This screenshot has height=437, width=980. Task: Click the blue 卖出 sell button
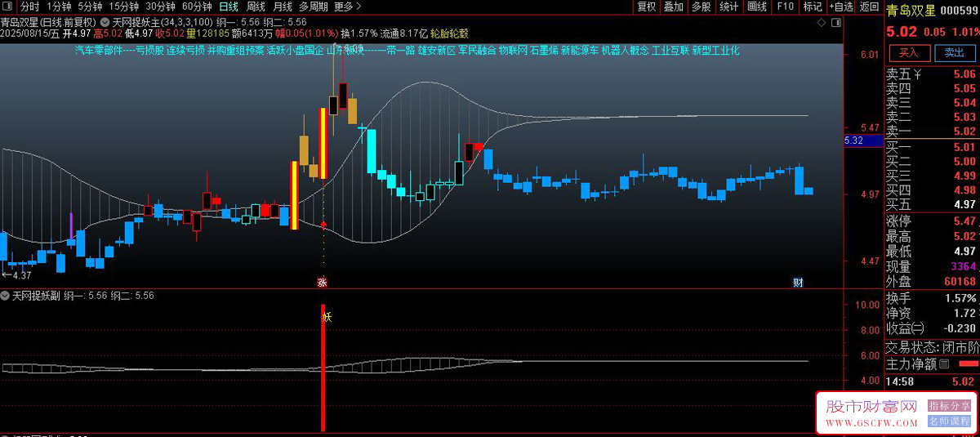click(x=954, y=52)
